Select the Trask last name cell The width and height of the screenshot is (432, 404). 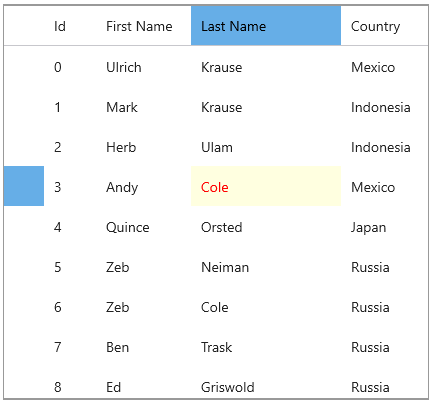click(266, 346)
